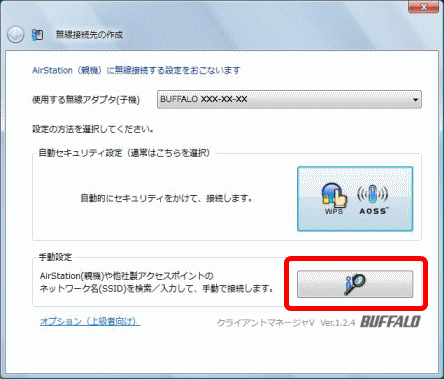Click the back arrow button
The image size is (444, 379).
point(15,35)
